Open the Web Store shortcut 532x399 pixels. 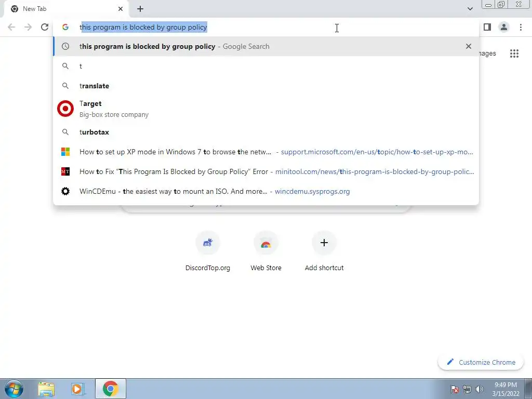(x=266, y=251)
